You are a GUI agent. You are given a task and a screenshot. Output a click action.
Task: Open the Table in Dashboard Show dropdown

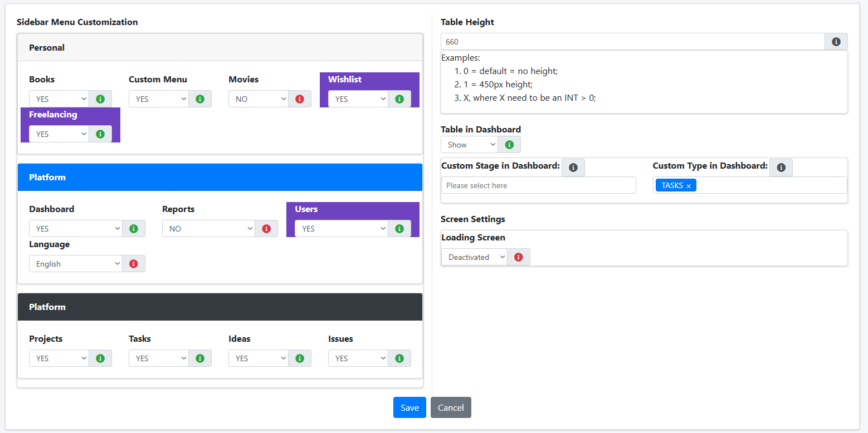coord(469,145)
